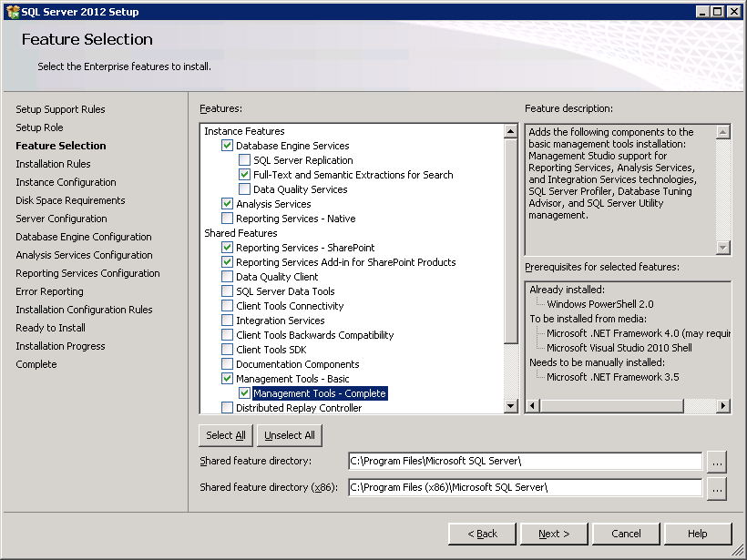Screen dimensions: 747x560
Task: Click Features list scroll up arrow
Action: click(511, 131)
